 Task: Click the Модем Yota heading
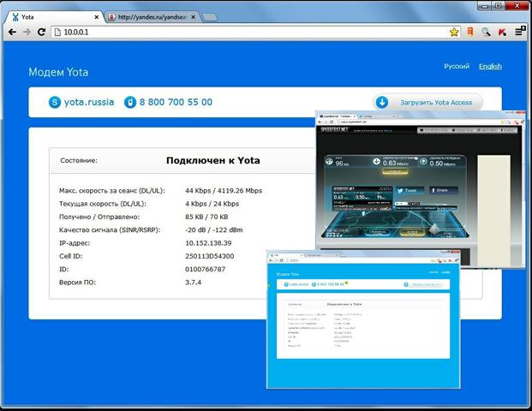click(x=58, y=72)
